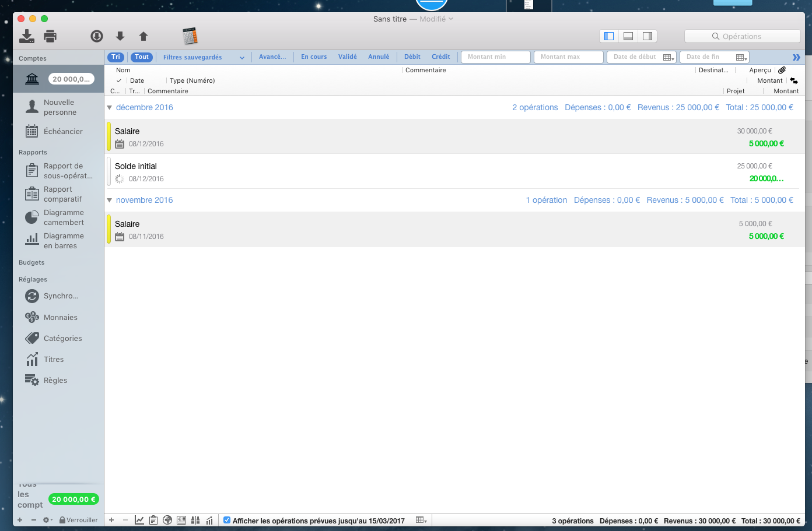Click the calculator icon in toolbar
The height and width of the screenshot is (531, 812).
click(190, 36)
